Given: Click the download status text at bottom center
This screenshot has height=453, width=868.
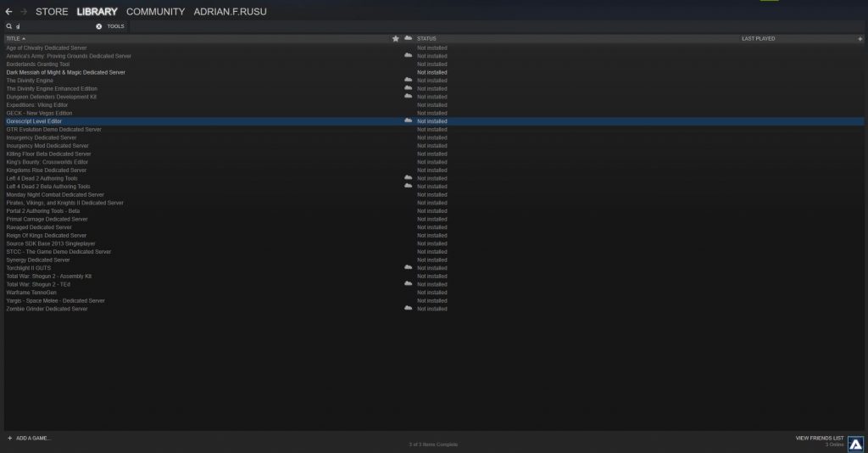Looking at the screenshot, I should pos(433,445).
